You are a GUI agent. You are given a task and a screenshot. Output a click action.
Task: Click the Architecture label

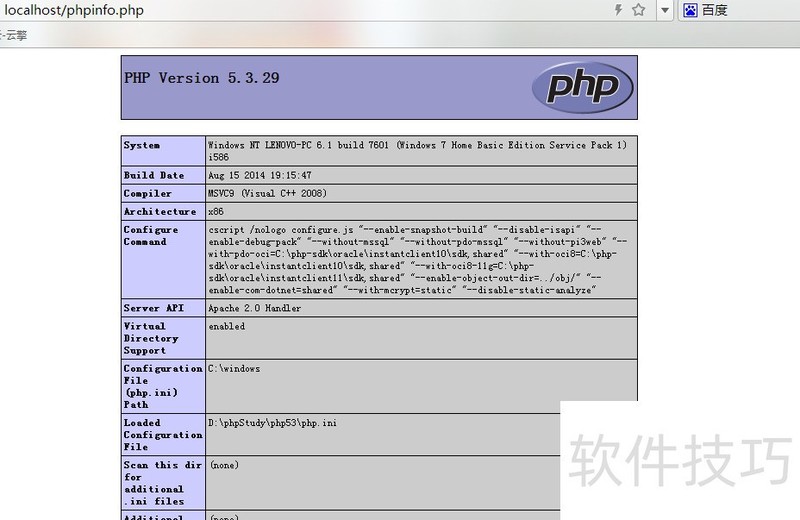coord(160,212)
